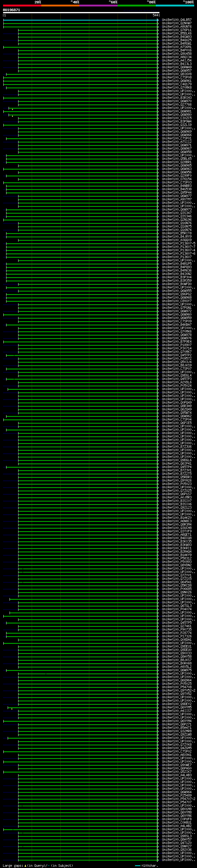Click the UniRef100_B4NBR3 label

[x=177, y=186]
